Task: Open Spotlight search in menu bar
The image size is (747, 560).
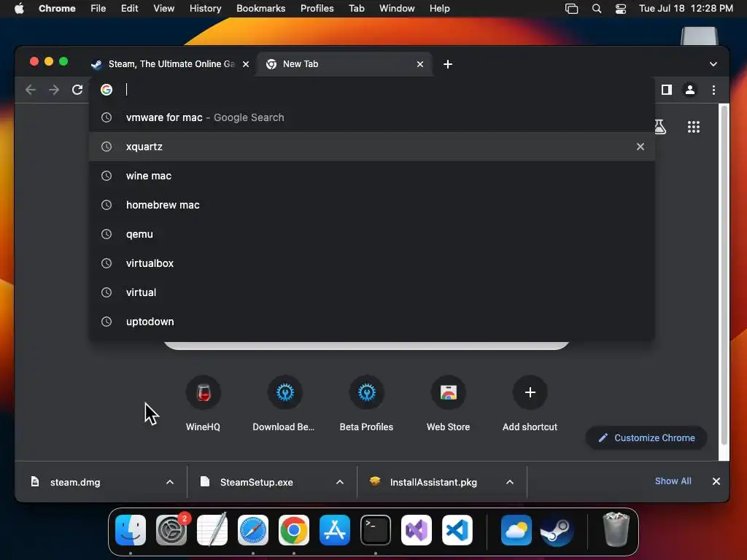Action: click(597, 9)
